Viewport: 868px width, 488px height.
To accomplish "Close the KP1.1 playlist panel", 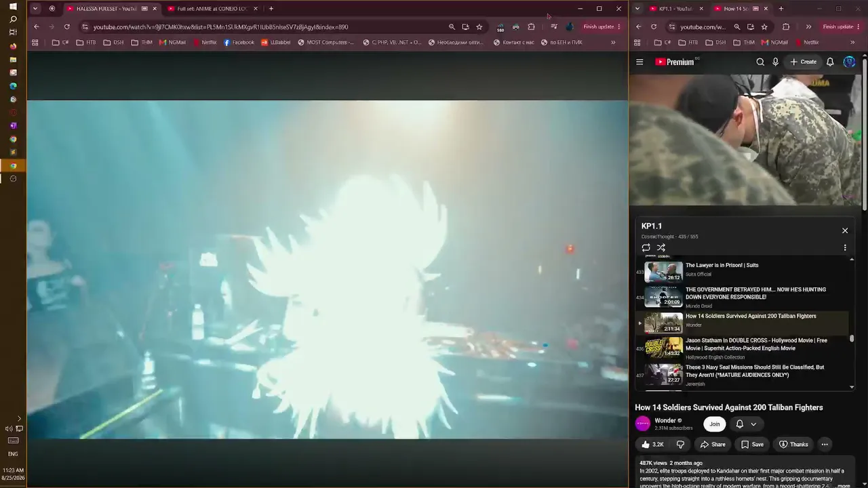I will coord(845,230).
